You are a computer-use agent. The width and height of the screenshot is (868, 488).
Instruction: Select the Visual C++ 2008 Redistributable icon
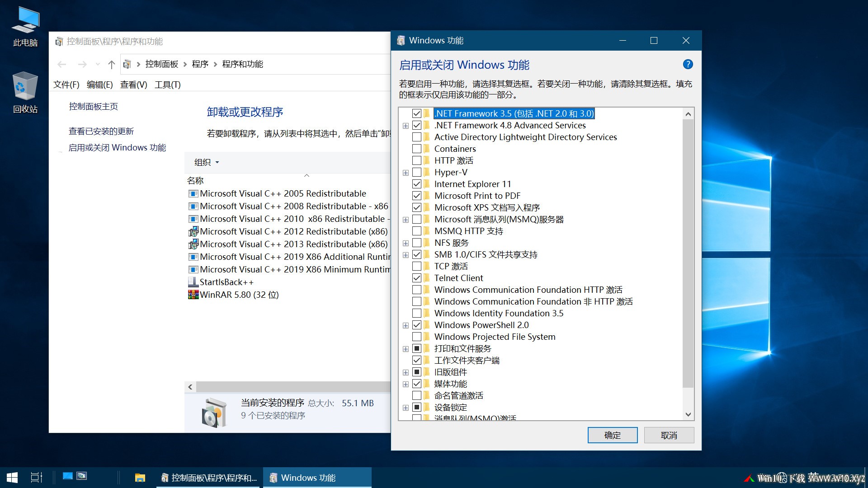click(x=193, y=206)
